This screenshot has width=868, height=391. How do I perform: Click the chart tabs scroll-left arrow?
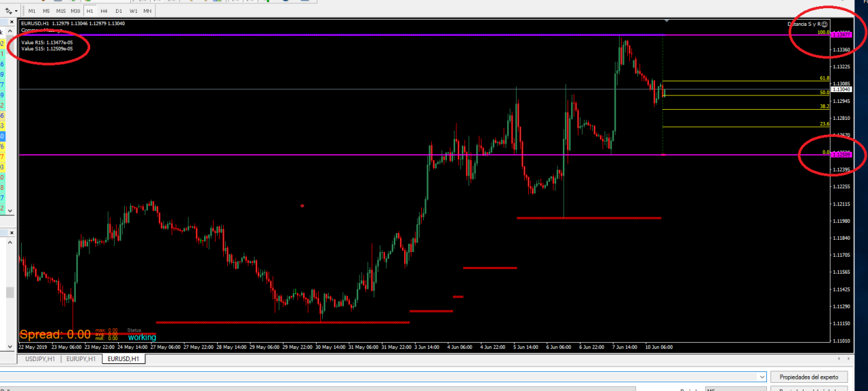pos(840,358)
